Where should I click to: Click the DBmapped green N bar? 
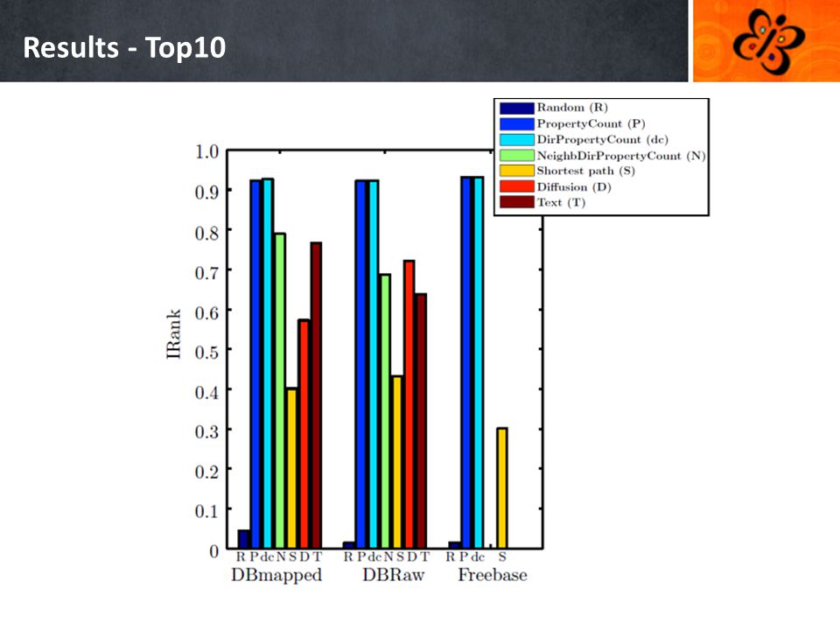280,391
